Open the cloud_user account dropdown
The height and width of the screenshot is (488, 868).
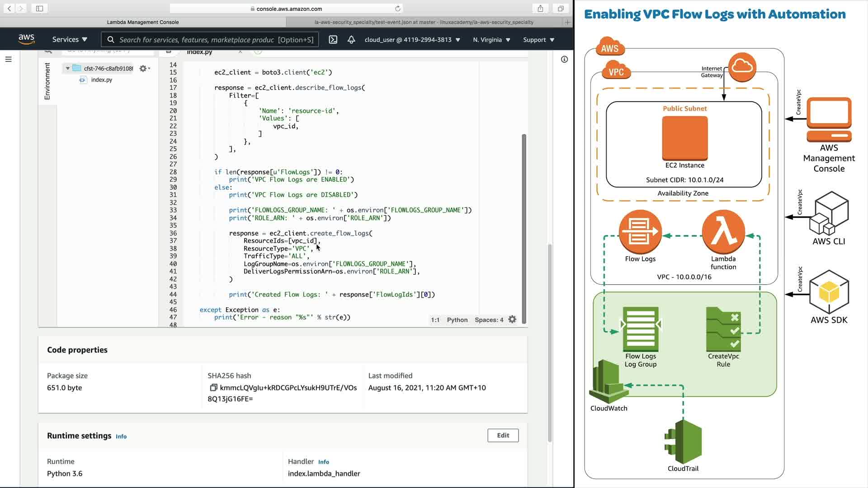coord(412,40)
